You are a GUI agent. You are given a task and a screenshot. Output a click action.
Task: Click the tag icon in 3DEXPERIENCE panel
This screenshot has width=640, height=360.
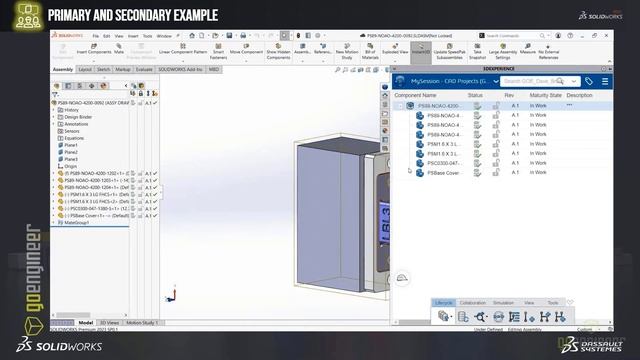[589, 81]
